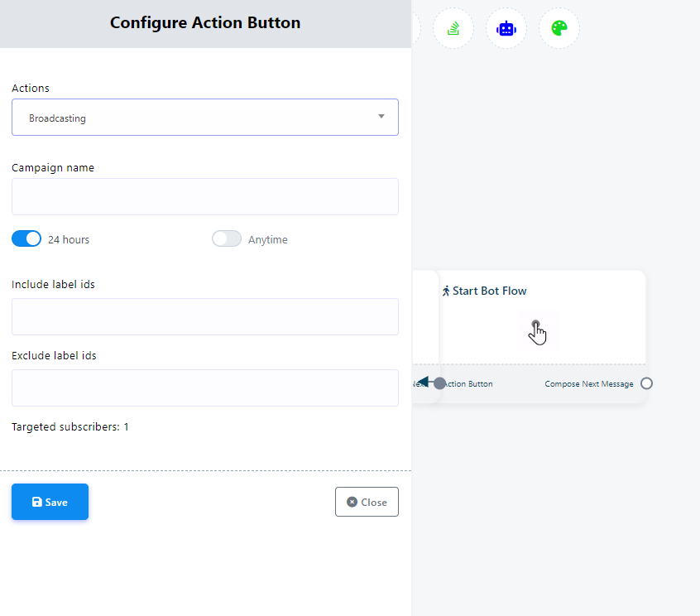Image resolution: width=700 pixels, height=616 pixels.
Task: Click the Compose Next Message label
Action: (589, 383)
